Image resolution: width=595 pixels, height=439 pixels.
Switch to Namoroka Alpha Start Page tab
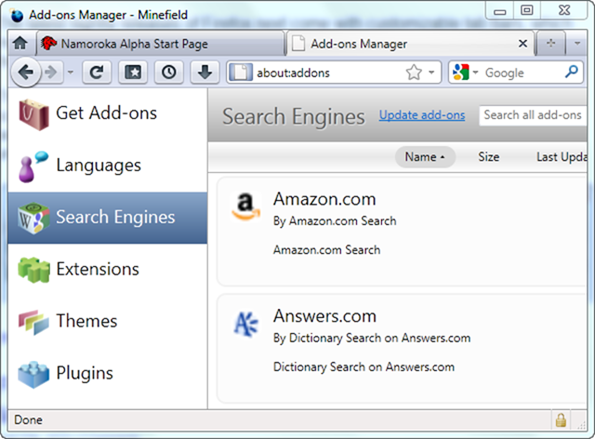[160, 44]
